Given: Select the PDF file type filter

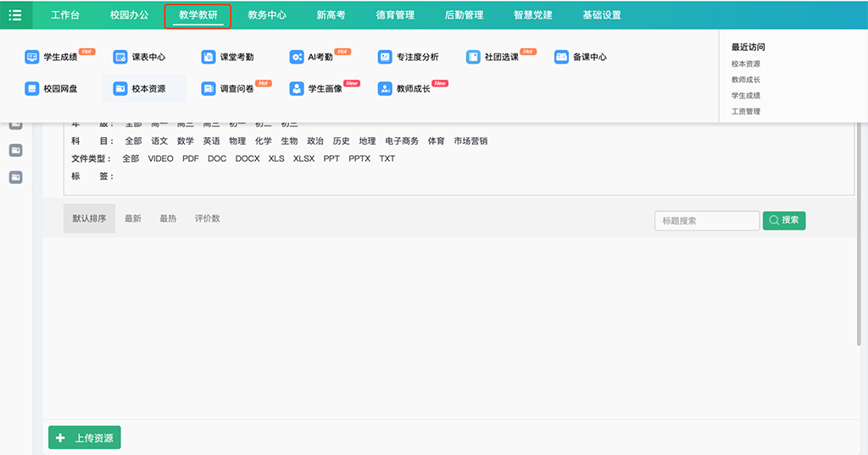Looking at the screenshot, I should (x=191, y=158).
